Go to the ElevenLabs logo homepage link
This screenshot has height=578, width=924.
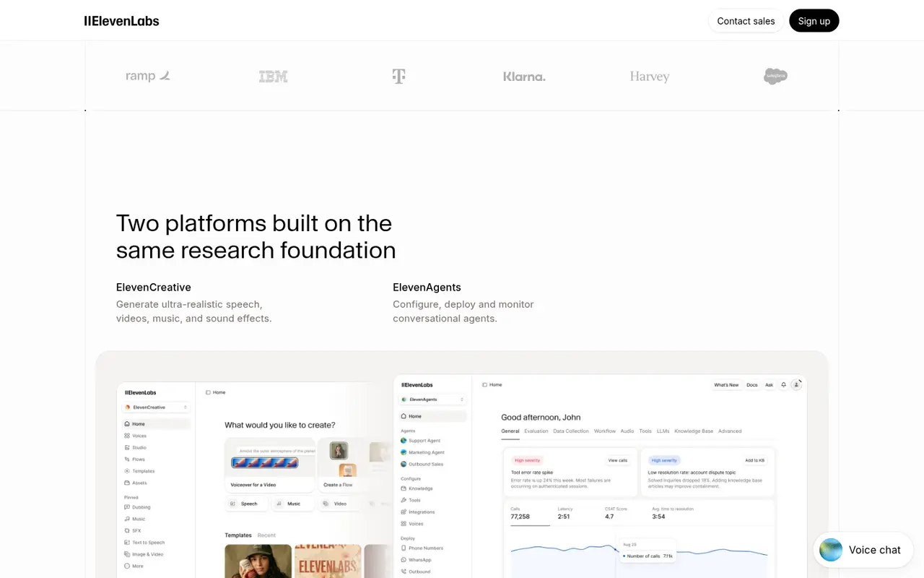click(121, 21)
